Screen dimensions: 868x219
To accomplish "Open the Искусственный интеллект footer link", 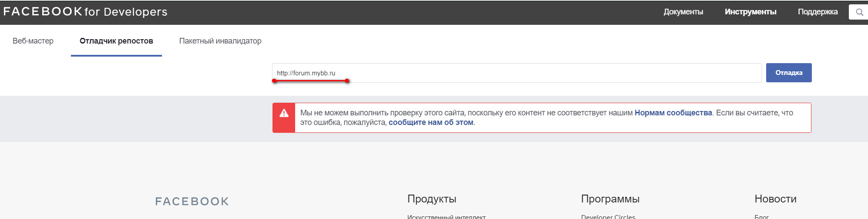I will coord(447,216).
